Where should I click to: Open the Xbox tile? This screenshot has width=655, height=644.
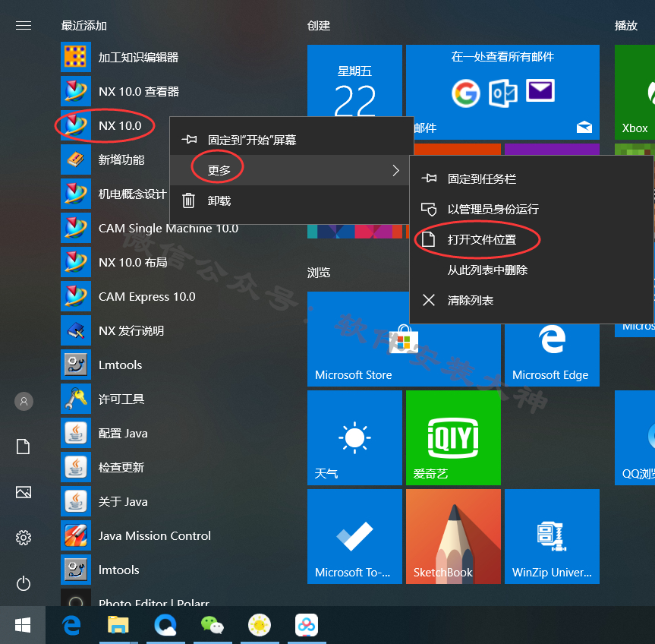click(x=635, y=92)
